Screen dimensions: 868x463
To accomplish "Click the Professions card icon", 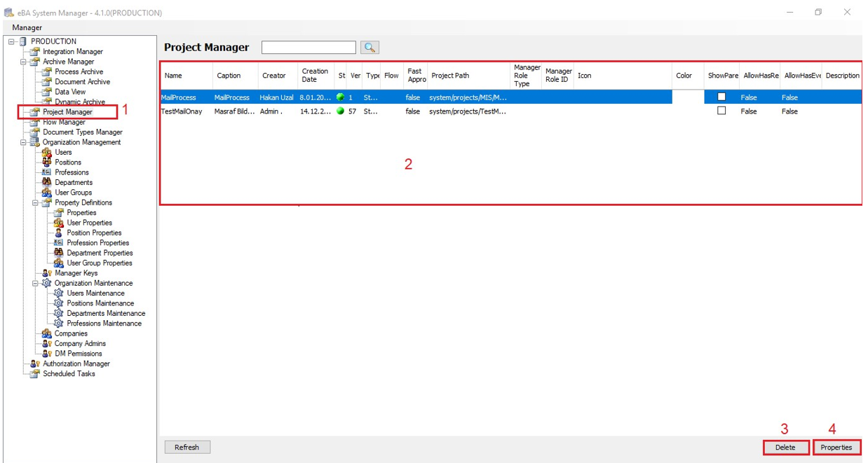I will pyautogui.click(x=47, y=172).
